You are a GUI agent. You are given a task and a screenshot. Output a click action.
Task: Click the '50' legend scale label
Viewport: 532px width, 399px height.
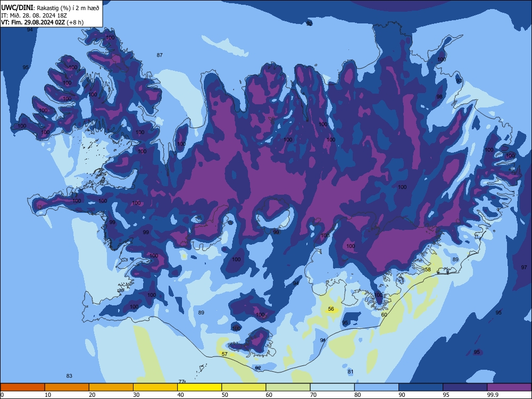(x=225, y=395)
